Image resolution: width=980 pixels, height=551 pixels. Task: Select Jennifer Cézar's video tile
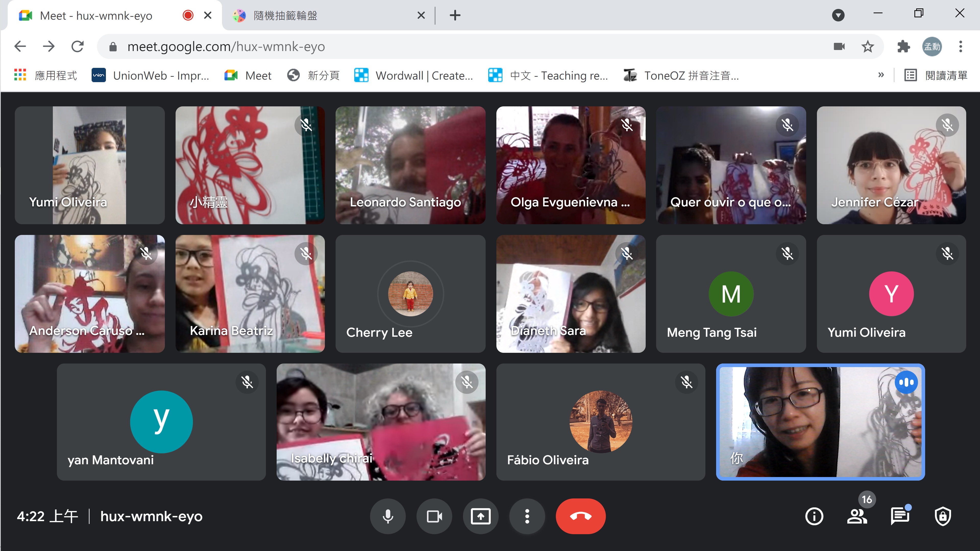point(891,165)
